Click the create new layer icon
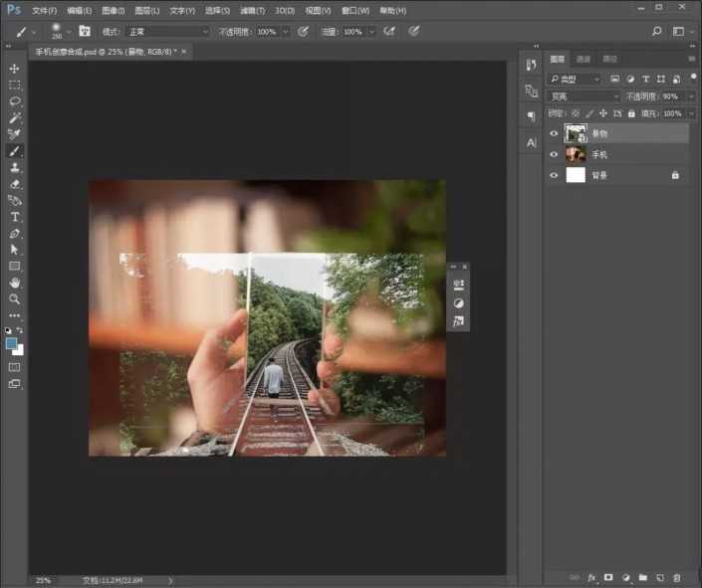Viewport: 702px width, 588px height. [660, 577]
